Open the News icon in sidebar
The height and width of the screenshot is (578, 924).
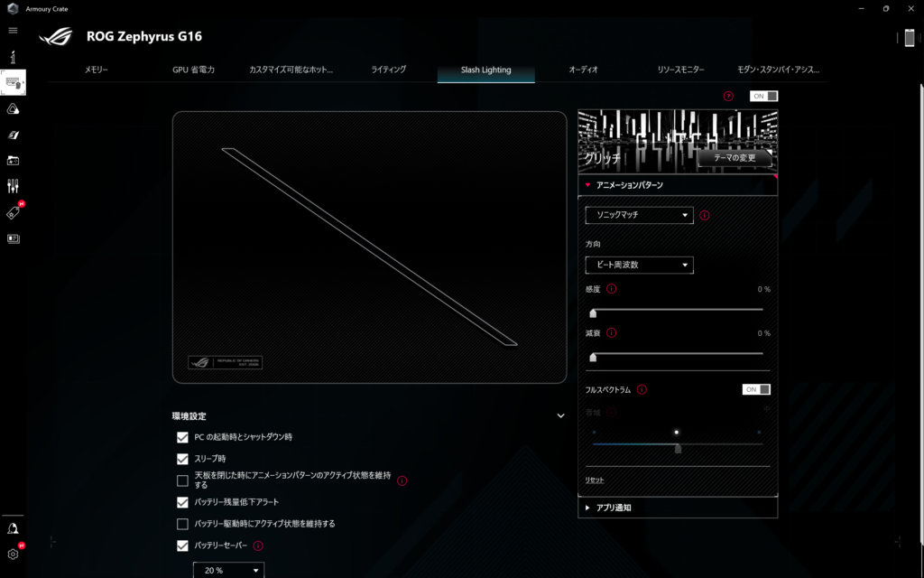point(13,238)
